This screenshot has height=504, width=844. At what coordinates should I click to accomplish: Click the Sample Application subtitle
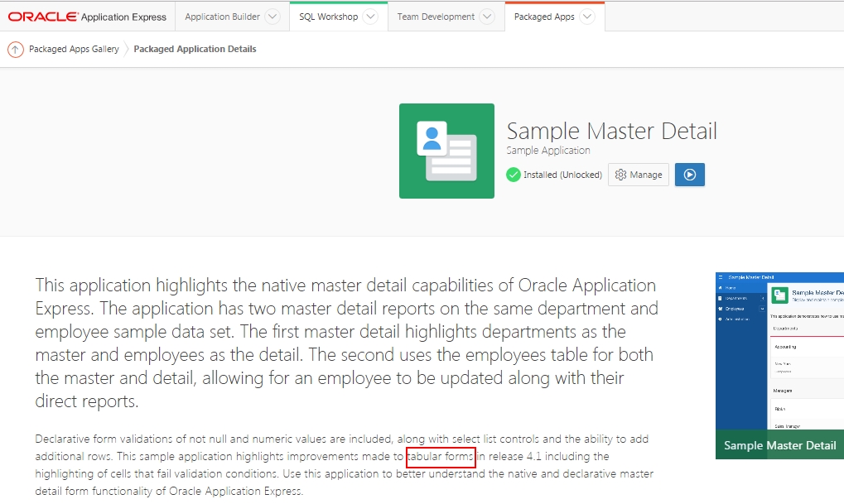548,150
